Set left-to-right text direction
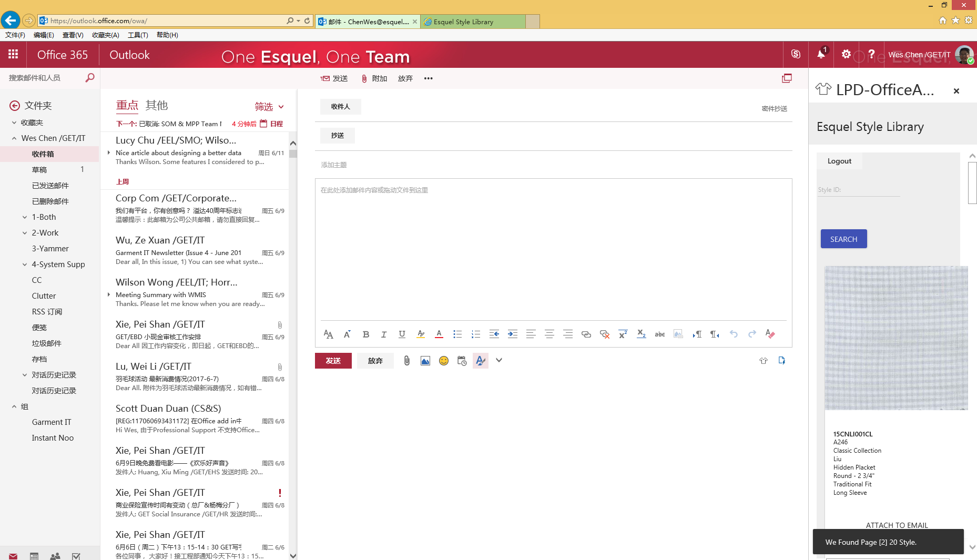This screenshot has width=977, height=560. 697,334
